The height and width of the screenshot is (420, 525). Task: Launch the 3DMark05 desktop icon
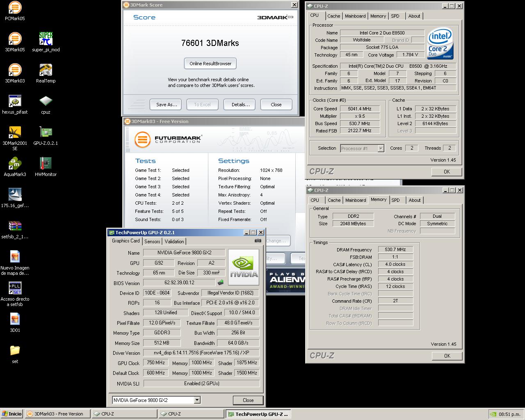pyautogui.click(x=15, y=42)
